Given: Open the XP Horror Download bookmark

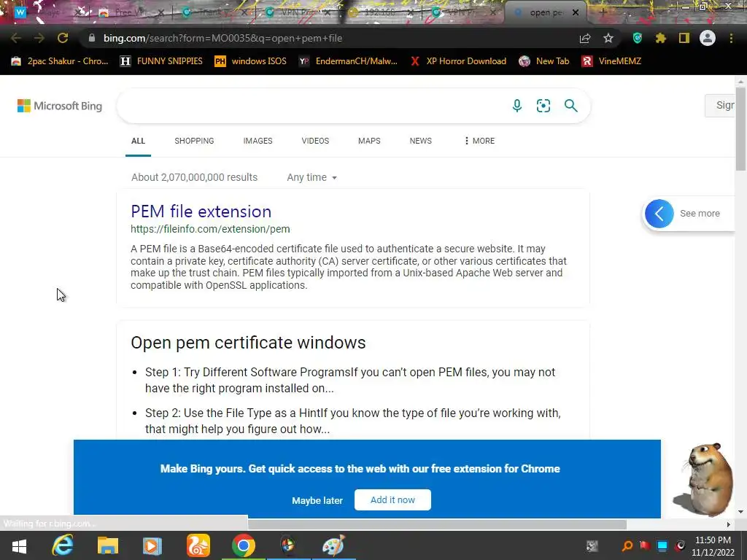Looking at the screenshot, I should [458, 61].
